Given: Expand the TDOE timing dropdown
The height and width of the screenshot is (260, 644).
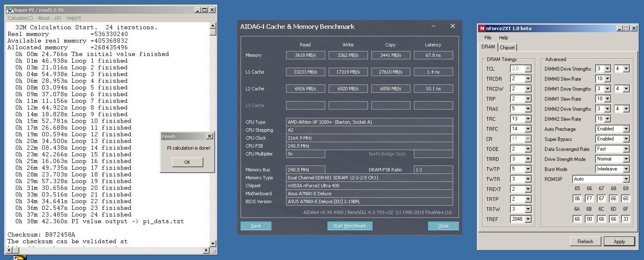Looking at the screenshot, I should click(x=528, y=149).
